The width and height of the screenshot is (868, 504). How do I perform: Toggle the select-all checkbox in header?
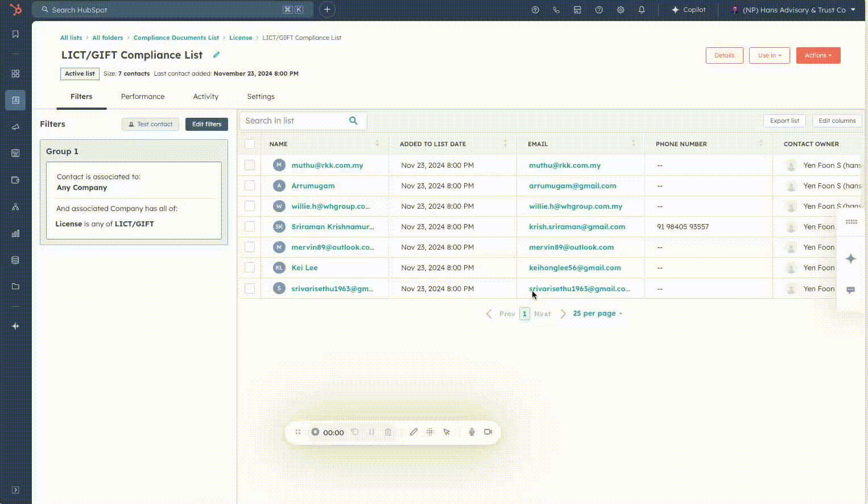click(x=250, y=144)
